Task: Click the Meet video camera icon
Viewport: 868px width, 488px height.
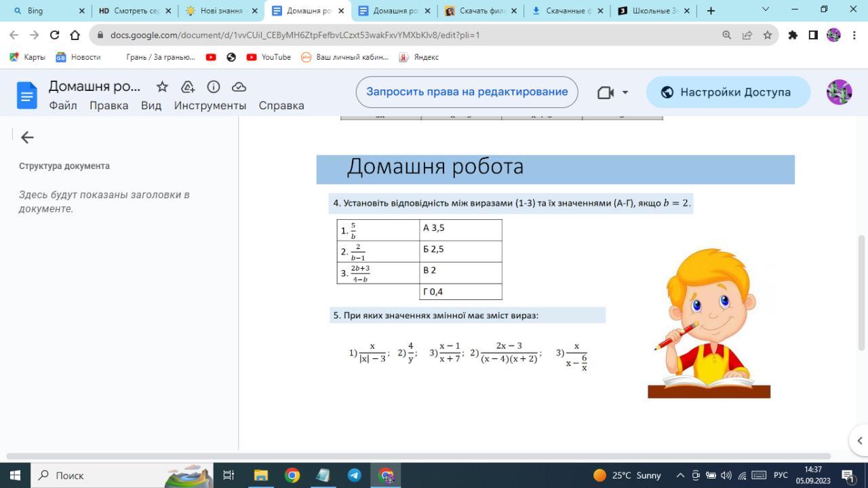Action: tap(605, 92)
